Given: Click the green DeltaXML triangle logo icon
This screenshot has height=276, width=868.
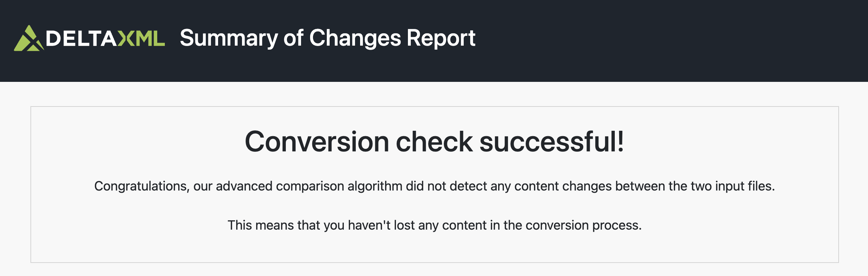Looking at the screenshot, I should tap(29, 38).
